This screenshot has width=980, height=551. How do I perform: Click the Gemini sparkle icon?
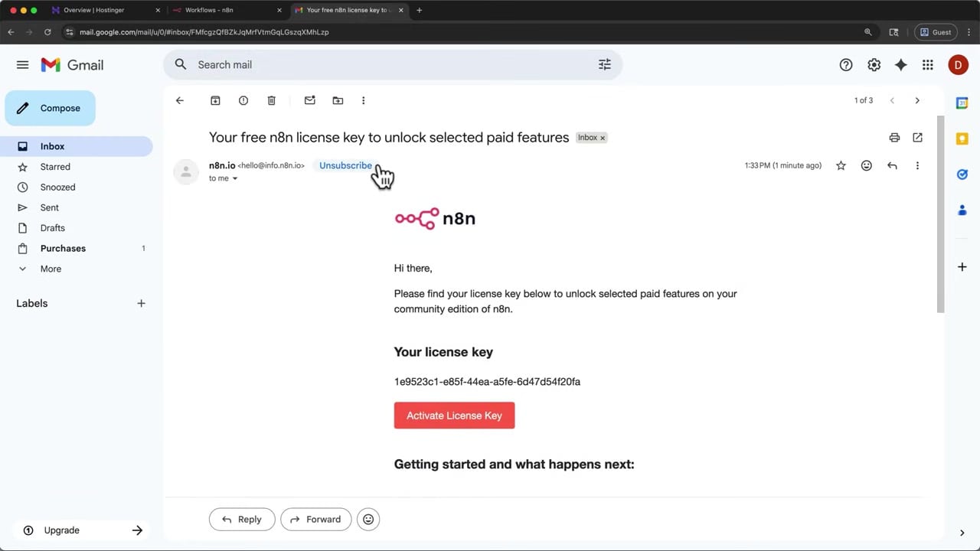(901, 65)
